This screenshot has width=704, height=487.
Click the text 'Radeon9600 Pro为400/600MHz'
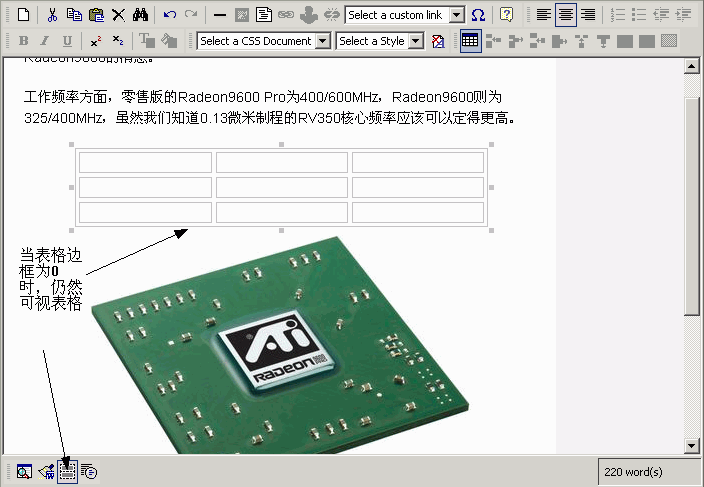tap(278, 97)
